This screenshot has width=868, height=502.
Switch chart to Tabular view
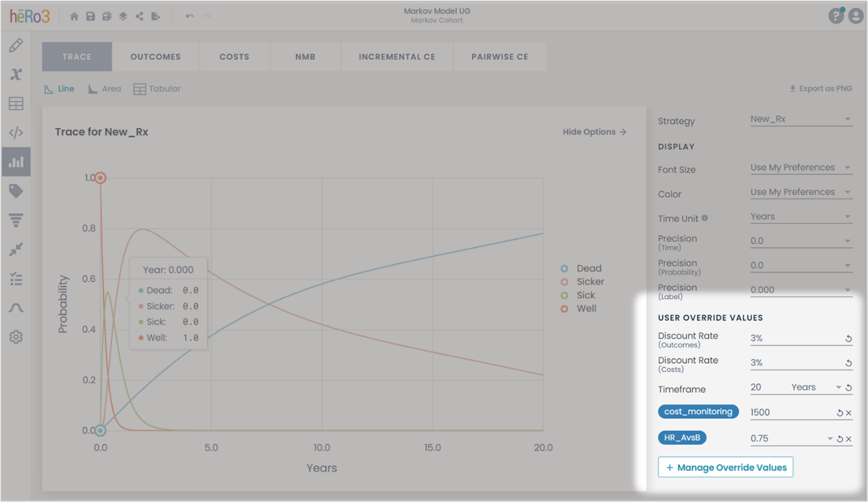pyautogui.click(x=157, y=88)
